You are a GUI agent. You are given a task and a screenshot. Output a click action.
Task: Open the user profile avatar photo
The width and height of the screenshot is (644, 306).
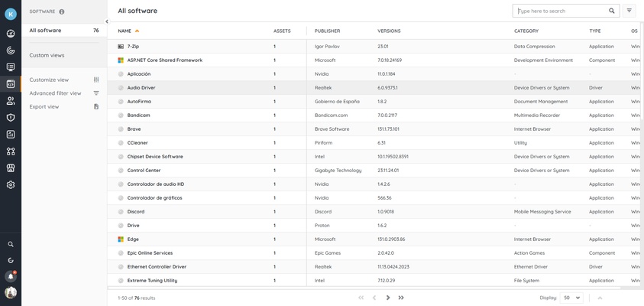coord(11,292)
